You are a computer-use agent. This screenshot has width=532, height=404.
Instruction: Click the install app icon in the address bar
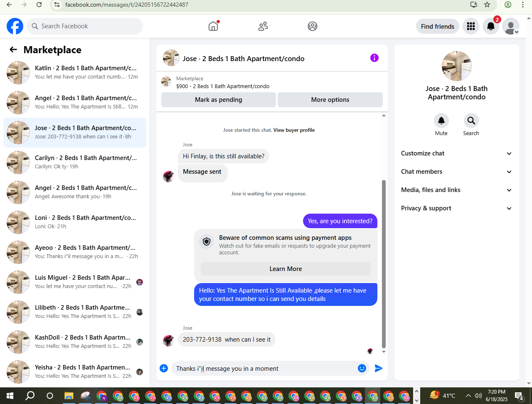[x=473, y=5]
